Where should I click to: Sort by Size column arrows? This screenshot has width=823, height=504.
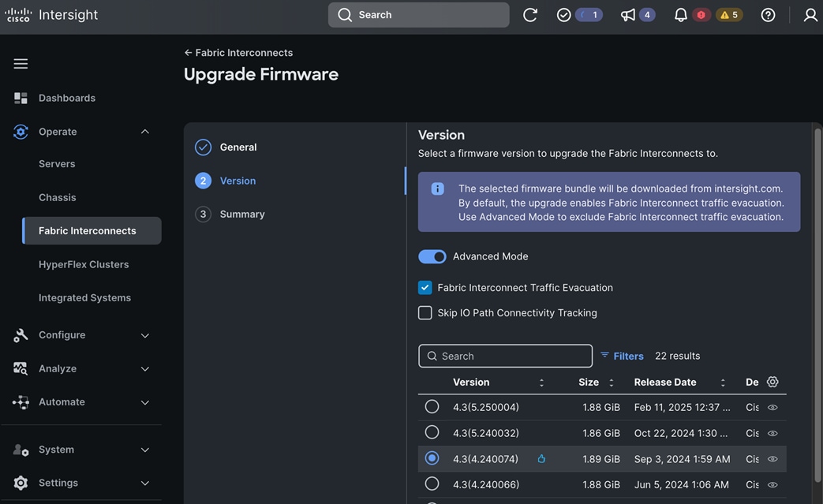[611, 383]
